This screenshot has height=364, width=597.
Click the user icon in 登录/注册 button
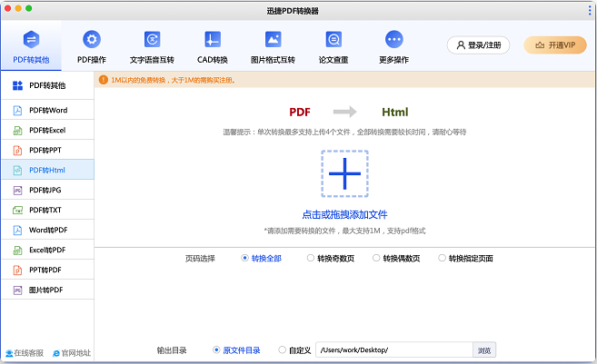(461, 45)
